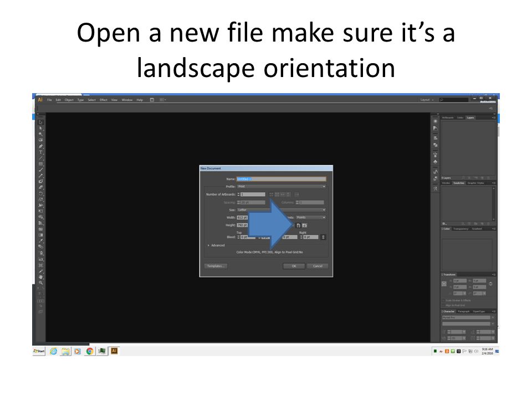Click the search field in application bar
The width and height of the screenshot is (532, 399).
454,100
